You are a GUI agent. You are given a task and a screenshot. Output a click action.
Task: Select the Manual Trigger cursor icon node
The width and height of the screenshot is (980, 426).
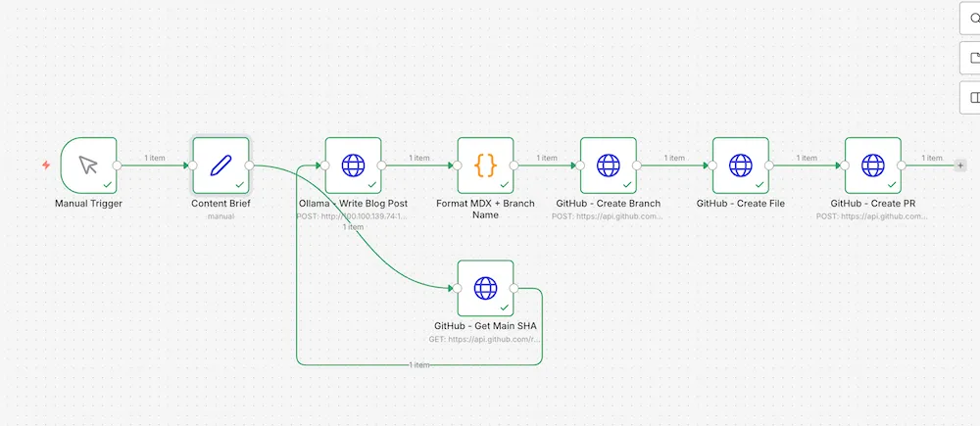click(89, 166)
